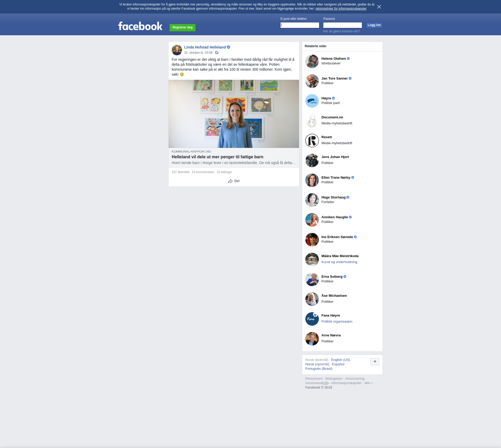Focus the Passord input field
The height and width of the screenshot is (448, 501).
click(x=343, y=25)
